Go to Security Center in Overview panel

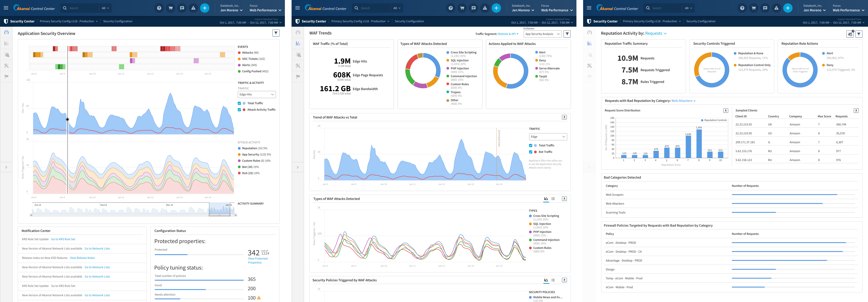click(19, 21)
